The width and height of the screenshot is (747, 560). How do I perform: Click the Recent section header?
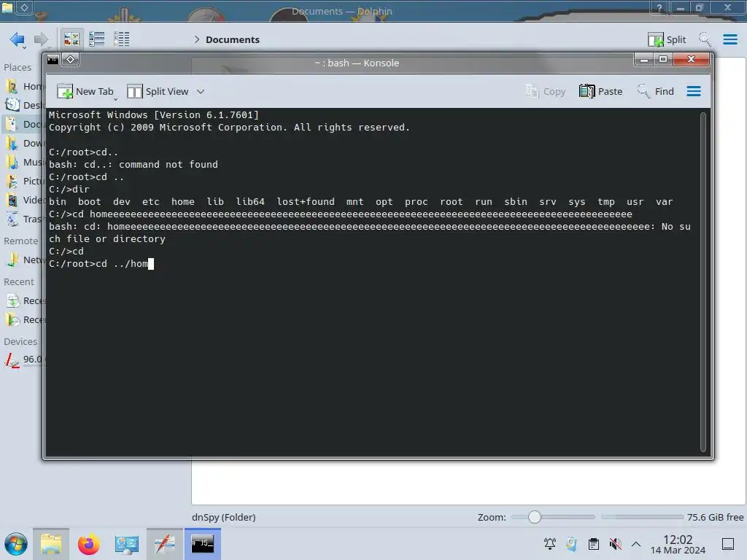pyautogui.click(x=19, y=282)
